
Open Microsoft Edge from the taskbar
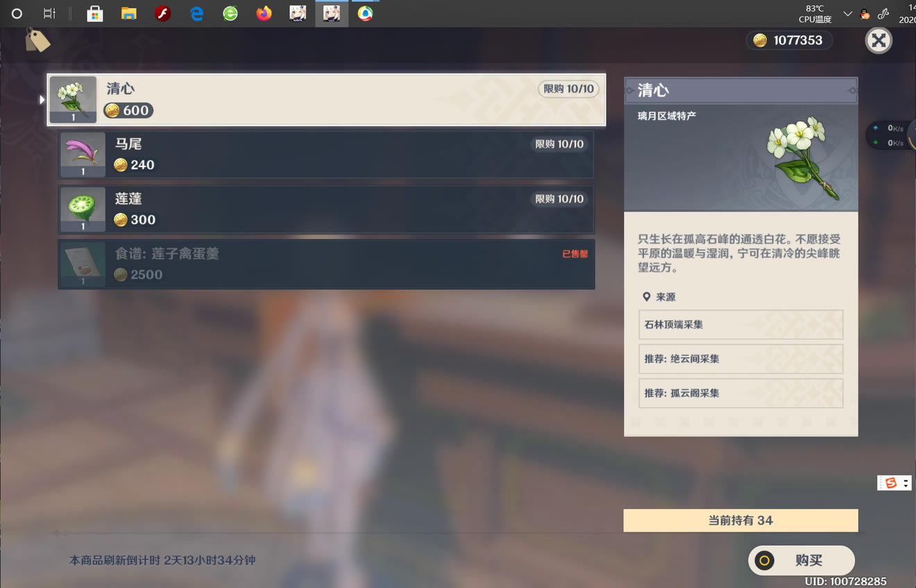196,13
